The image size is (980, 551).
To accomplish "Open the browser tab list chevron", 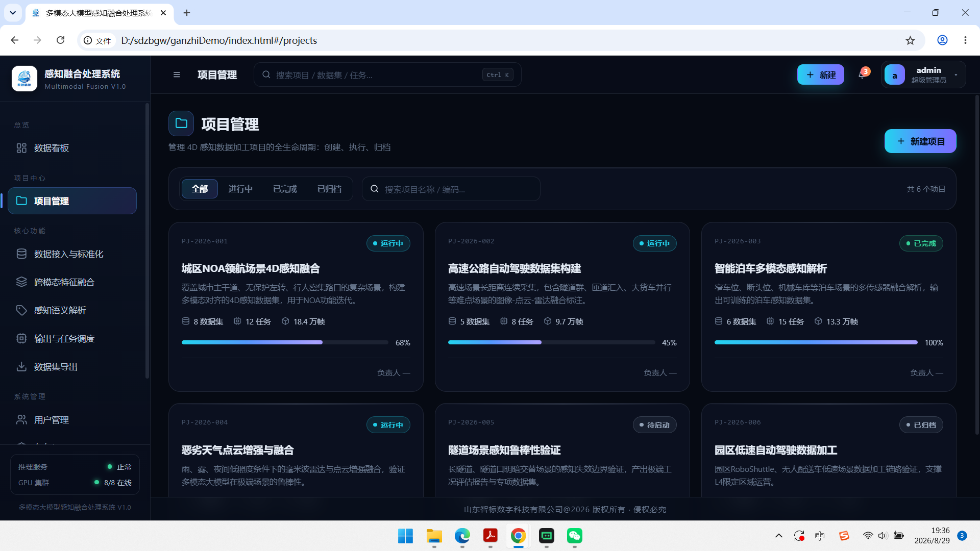I will (13, 13).
